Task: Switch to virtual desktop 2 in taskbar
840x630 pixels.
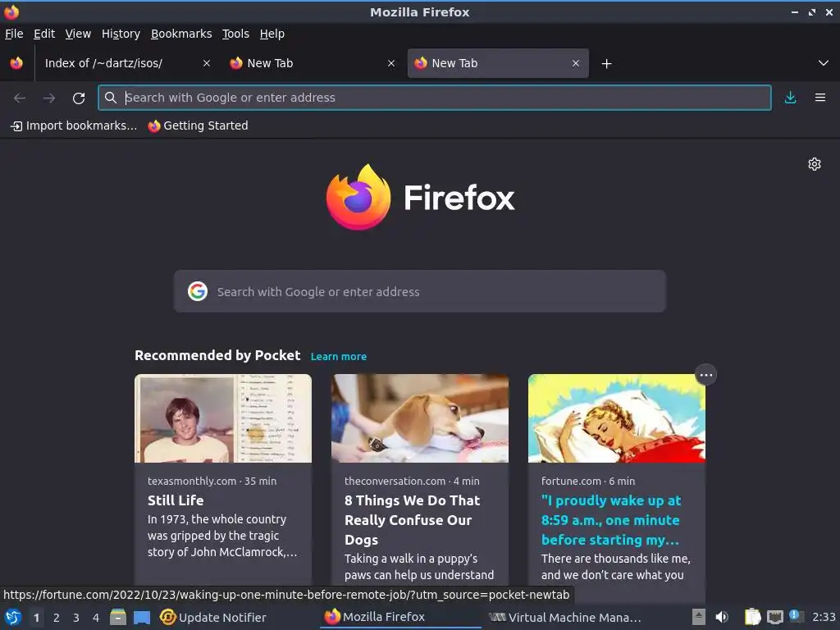Action: tap(57, 618)
